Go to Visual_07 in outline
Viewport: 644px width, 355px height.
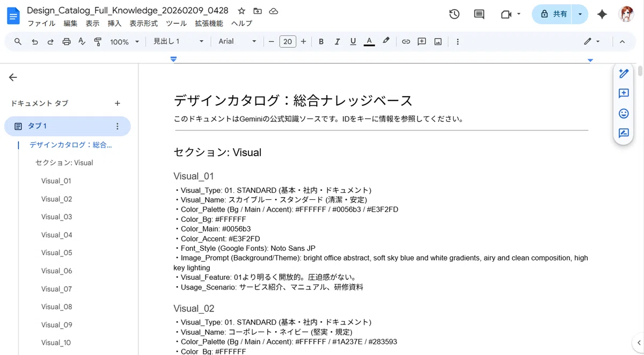(56, 289)
